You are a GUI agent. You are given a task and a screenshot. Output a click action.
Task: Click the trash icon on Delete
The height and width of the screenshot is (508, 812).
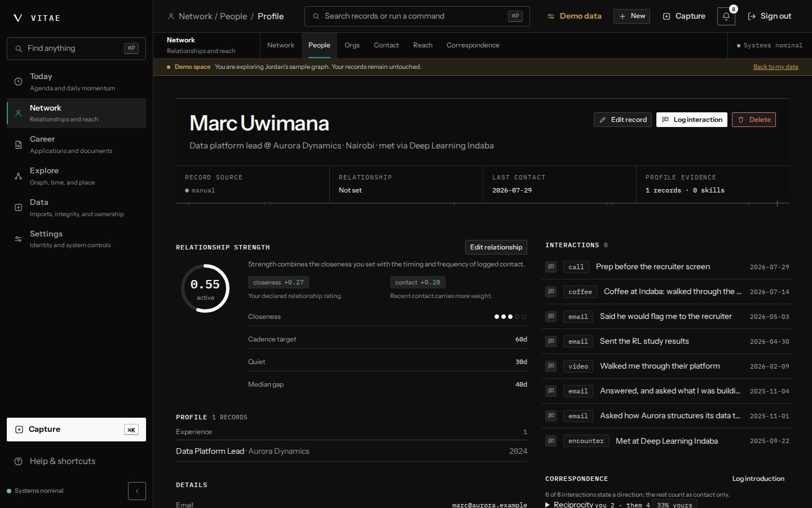click(741, 120)
